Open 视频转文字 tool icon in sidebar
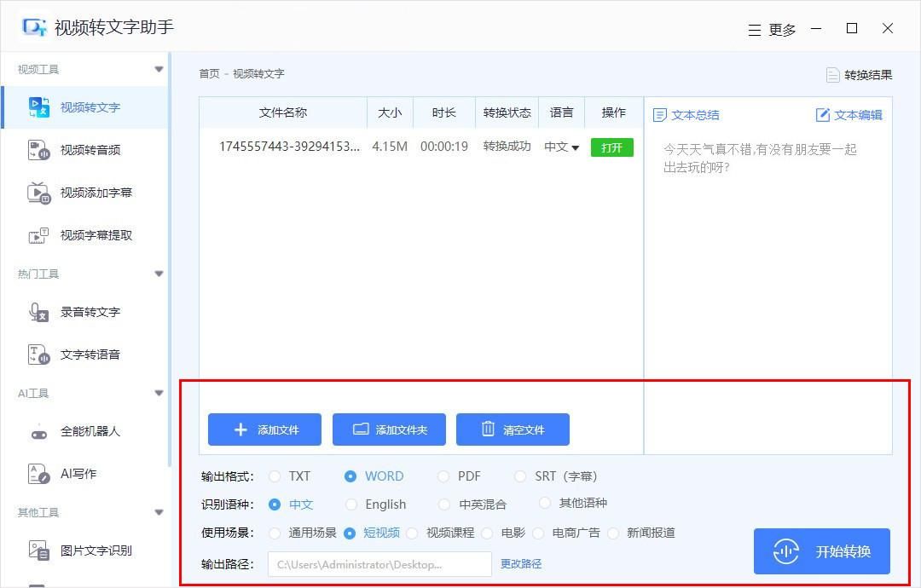921x588 pixels. point(39,107)
